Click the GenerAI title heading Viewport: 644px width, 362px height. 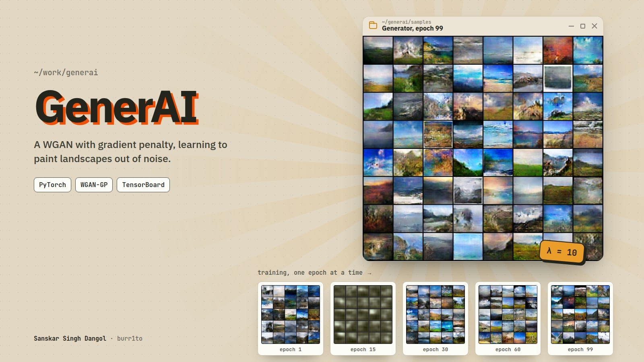(x=117, y=107)
